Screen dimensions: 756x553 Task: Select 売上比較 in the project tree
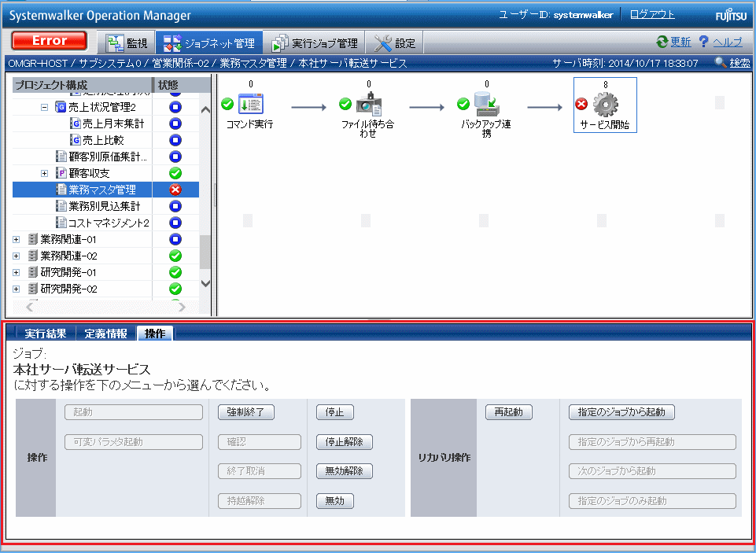[103, 140]
